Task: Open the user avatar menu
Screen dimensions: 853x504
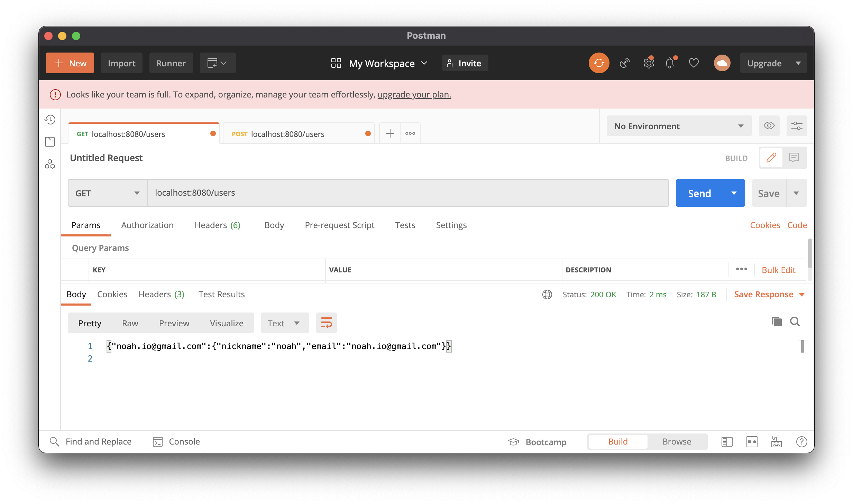Action: click(722, 63)
